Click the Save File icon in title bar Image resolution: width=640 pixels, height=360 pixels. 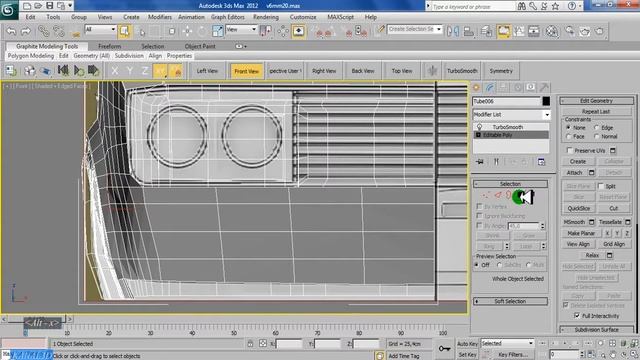pyautogui.click(x=50, y=6)
